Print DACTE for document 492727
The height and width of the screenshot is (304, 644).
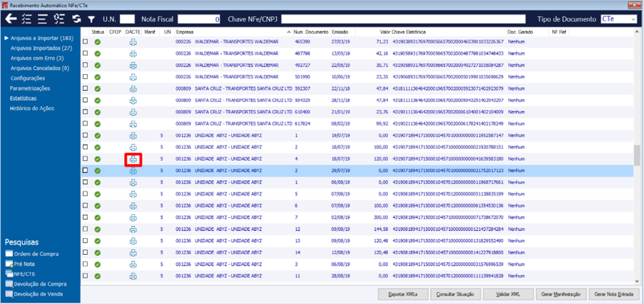[x=133, y=65]
